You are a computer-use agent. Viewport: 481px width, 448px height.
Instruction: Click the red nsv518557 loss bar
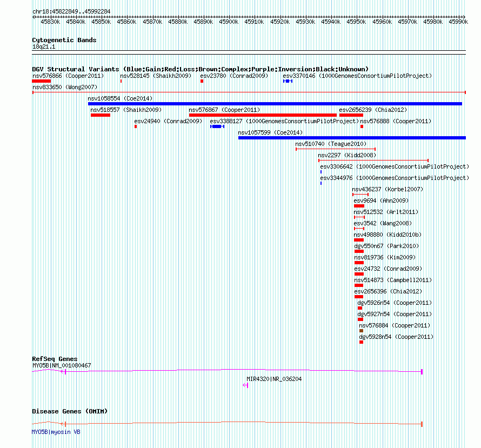click(x=101, y=115)
